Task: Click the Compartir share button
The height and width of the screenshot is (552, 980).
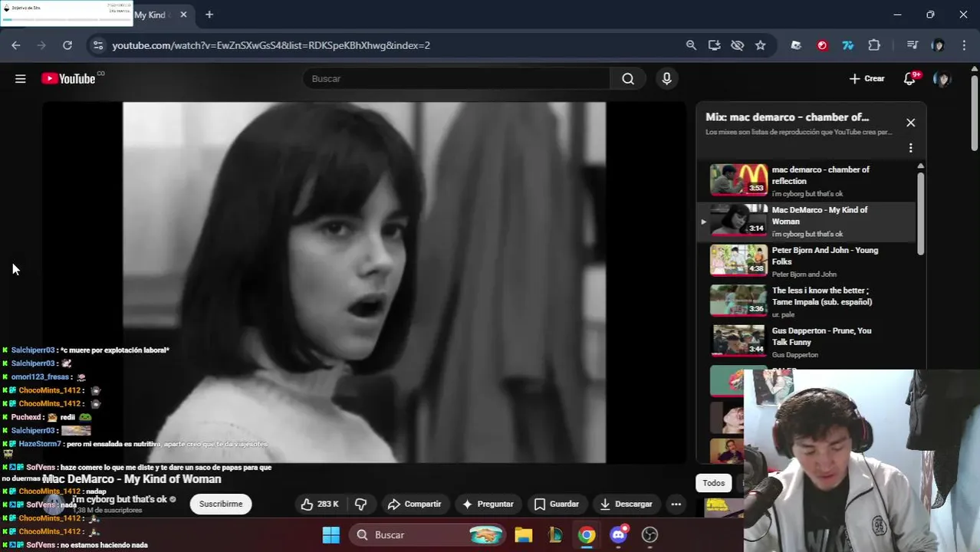Action: click(414, 504)
